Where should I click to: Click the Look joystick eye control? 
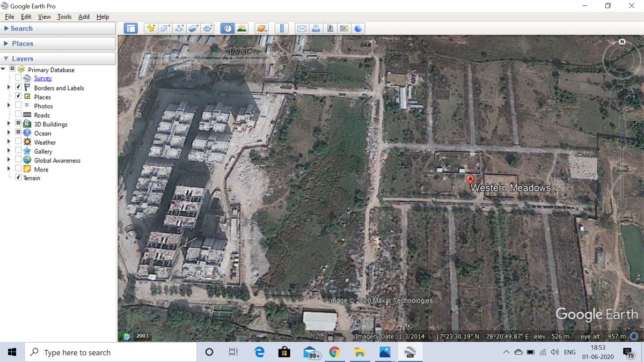(x=622, y=59)
